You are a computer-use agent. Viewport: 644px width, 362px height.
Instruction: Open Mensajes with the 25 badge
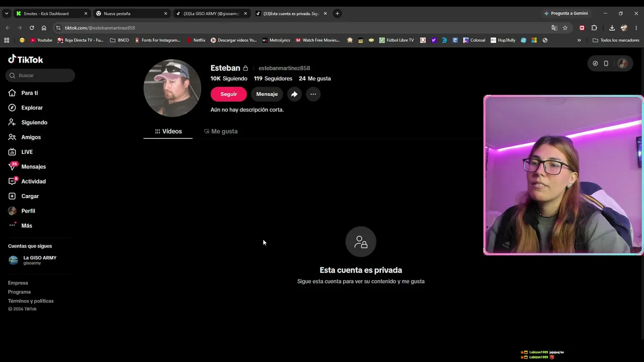click(x=34, y=166)
